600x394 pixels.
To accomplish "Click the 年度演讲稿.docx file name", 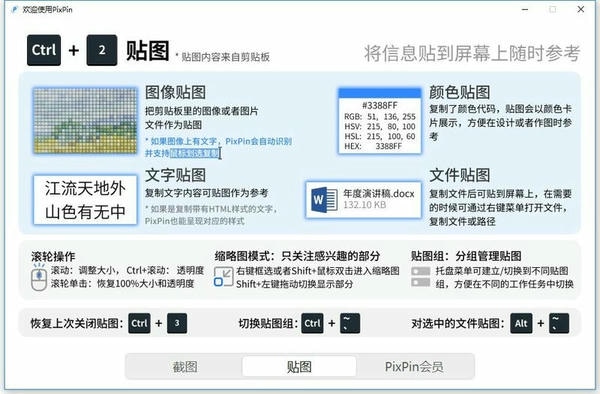I will (x=378, y=194).
